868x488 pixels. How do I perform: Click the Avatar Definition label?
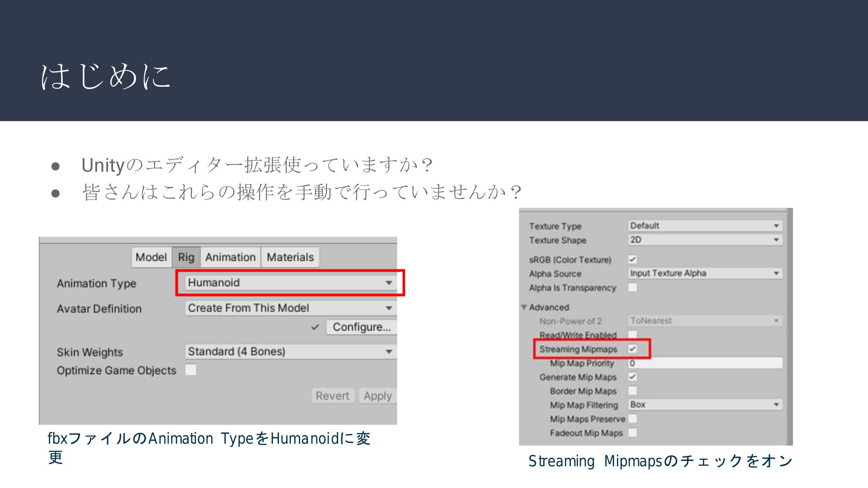99,309
